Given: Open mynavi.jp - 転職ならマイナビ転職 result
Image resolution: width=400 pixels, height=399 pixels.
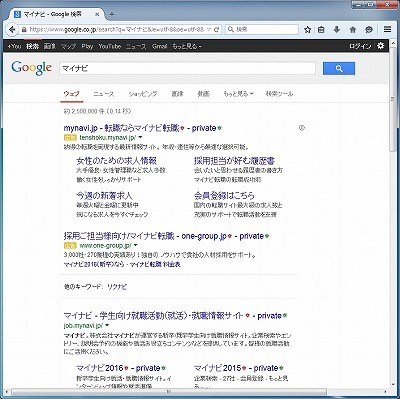Looking at the screenshot, I should pyautogui.click(x=121, y=128).
